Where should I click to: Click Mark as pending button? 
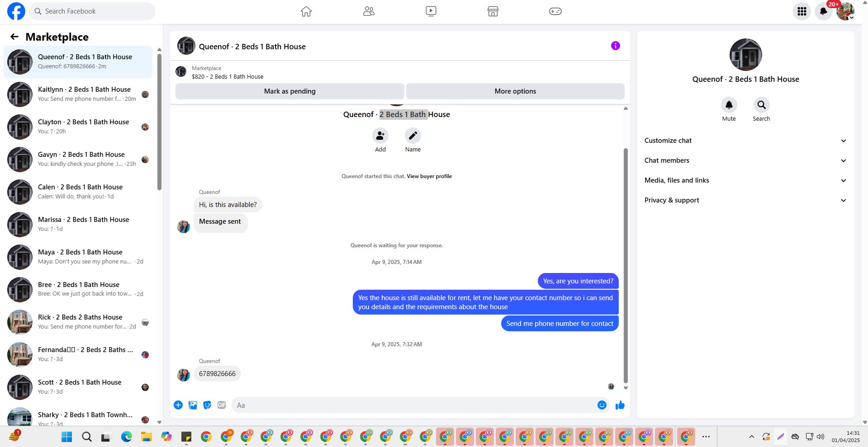pyautogui.click(x=290, y=91)
